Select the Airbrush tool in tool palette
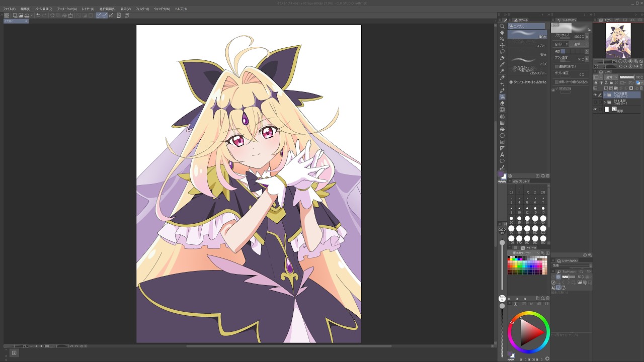 [502, 97]
